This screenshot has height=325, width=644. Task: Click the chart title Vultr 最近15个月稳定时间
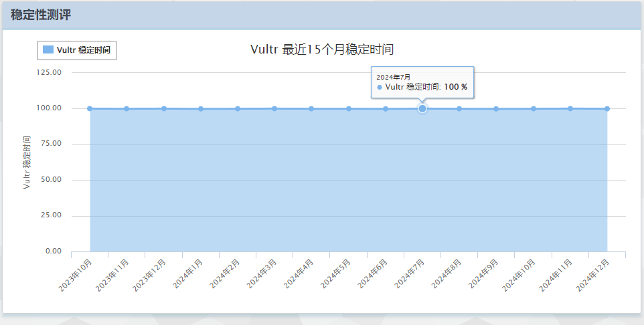pyautogui.click(x=322, y=49)
